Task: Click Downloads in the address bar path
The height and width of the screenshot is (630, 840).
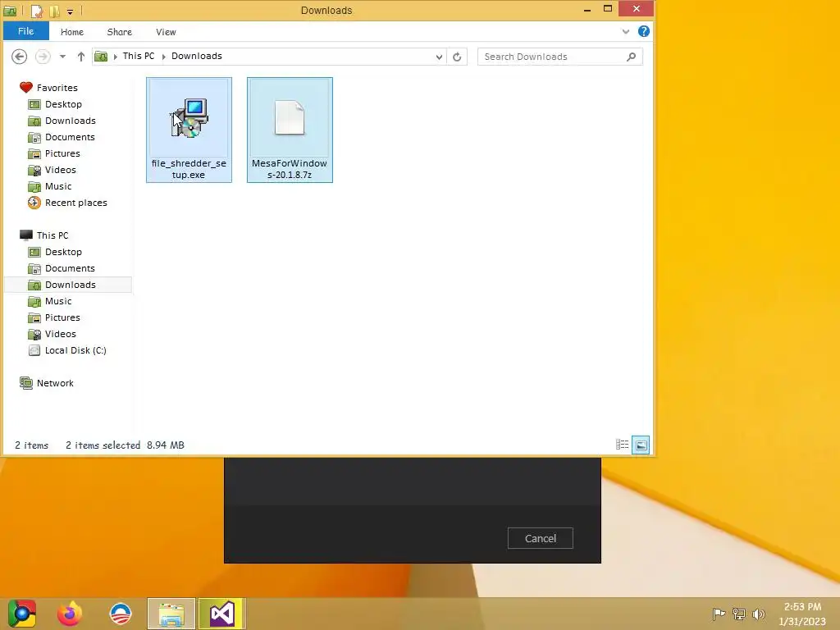Action: point(197,56)
